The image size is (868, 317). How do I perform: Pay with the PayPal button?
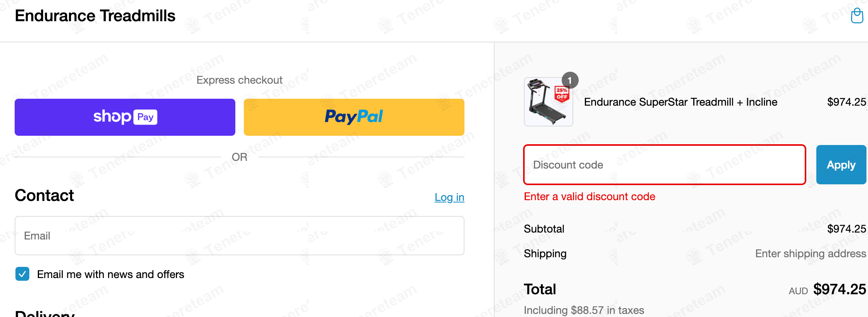pyautogui.click(x=354, y=117)
